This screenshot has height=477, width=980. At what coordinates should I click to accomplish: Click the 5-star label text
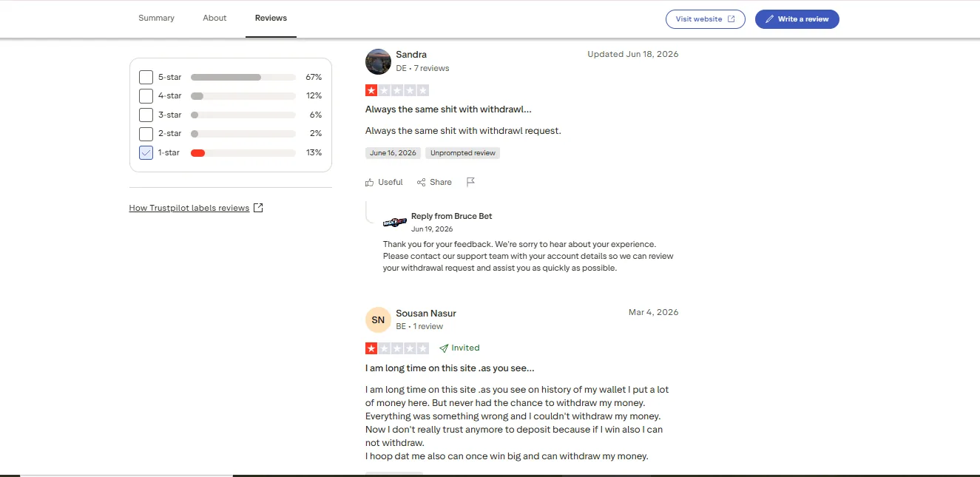click(x=169, y=77)
